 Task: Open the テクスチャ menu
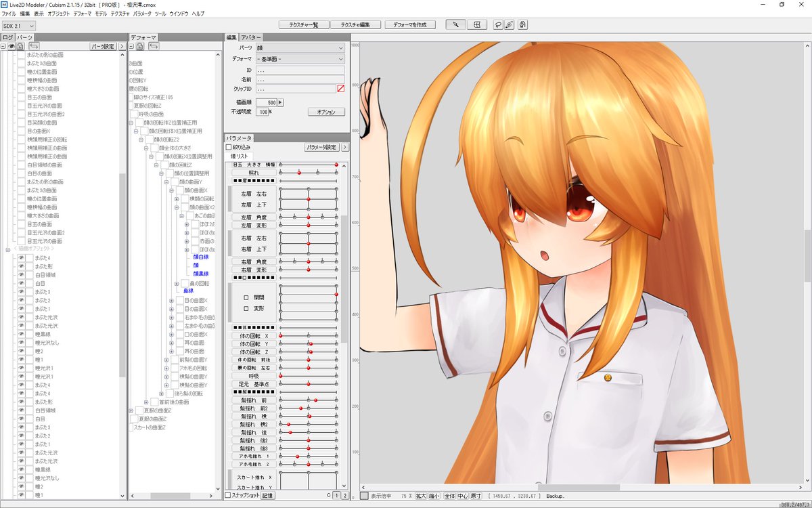(120, 14)
